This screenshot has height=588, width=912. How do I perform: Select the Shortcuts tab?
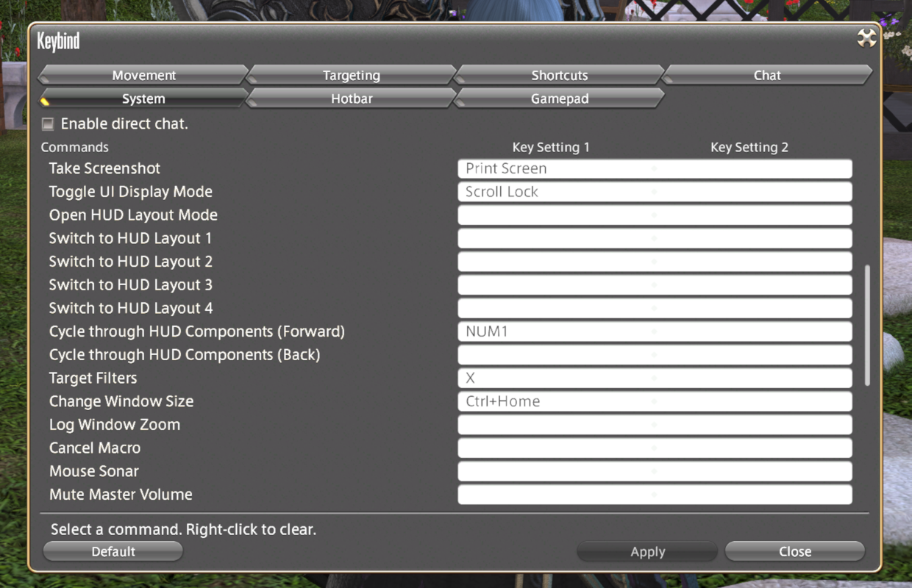[x=559, y=75]
